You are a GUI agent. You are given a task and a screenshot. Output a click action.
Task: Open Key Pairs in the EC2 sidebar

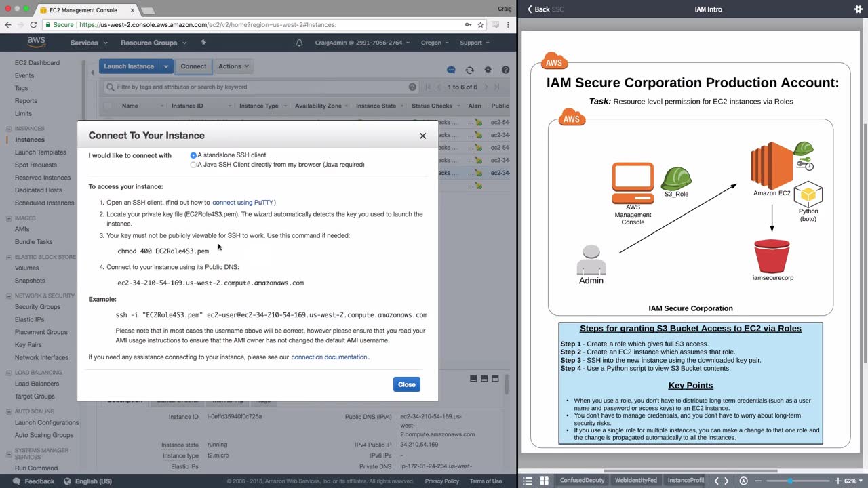(28, 345)
